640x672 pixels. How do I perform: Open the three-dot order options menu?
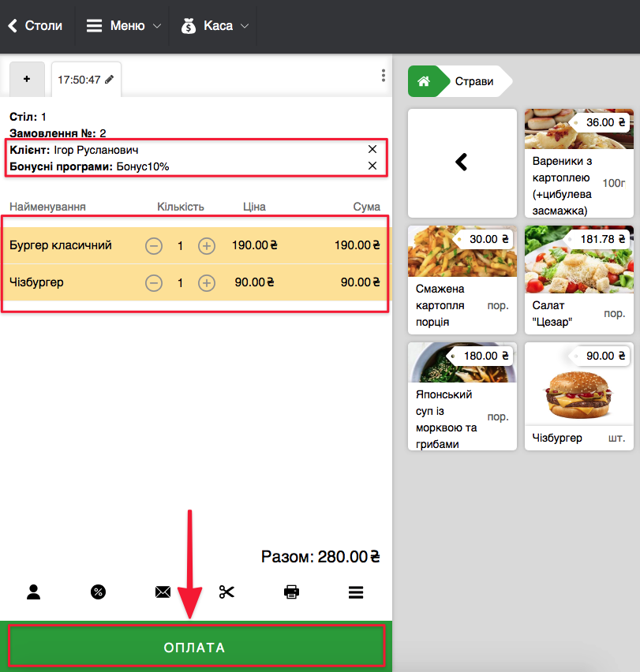pos(384,76)
